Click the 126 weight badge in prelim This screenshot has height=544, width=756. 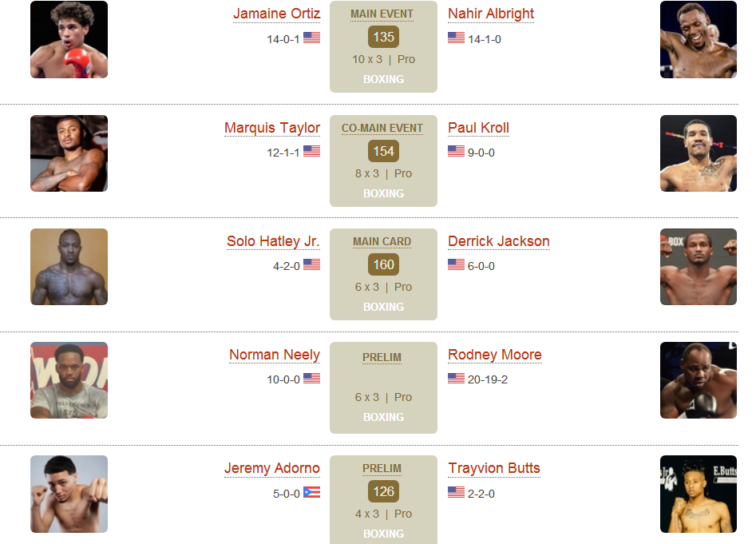coord(383,491)
